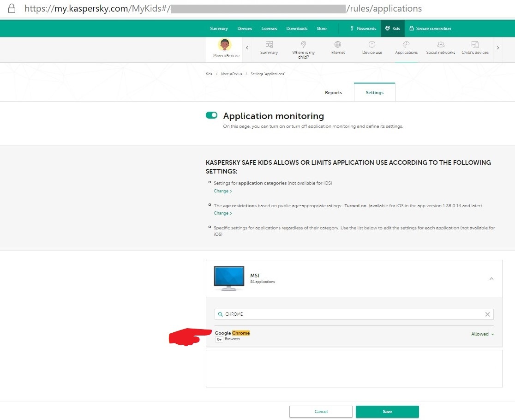Click Kids breadcrumb link
The height and width of the screenshot is (420, 515).
(209, 74)
